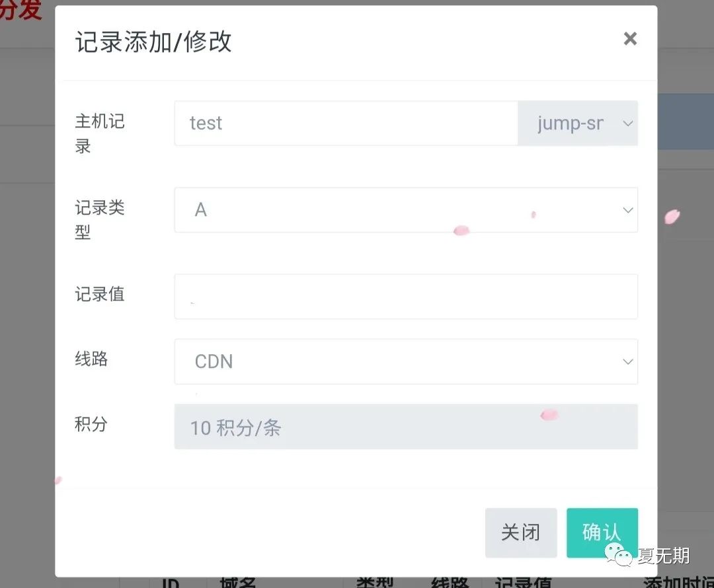Click the 积分 field label
The height and width of the screenshot is (588, 714).
[x=91, y=424]
